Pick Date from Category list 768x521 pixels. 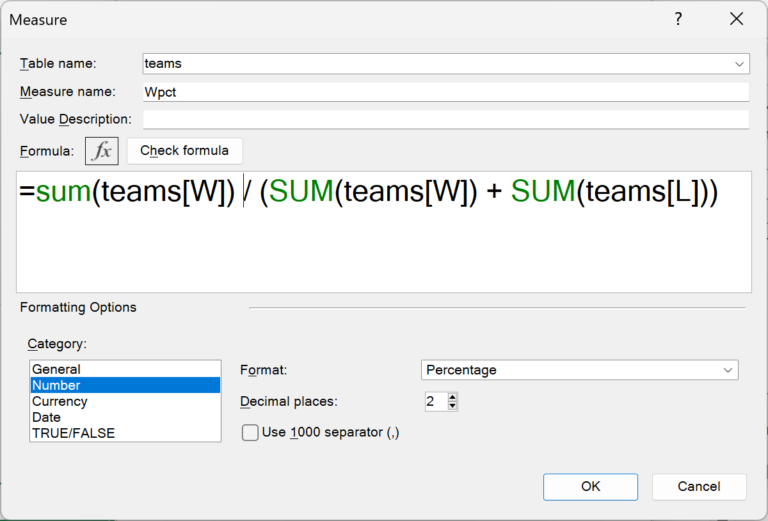click(46, 417)
